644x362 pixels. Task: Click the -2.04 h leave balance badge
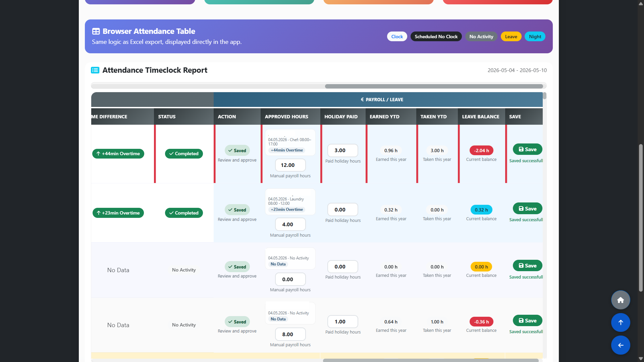481,150
